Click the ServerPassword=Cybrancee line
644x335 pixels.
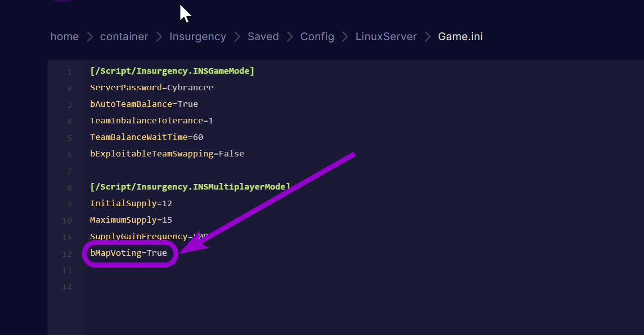(x=152, y=88)
